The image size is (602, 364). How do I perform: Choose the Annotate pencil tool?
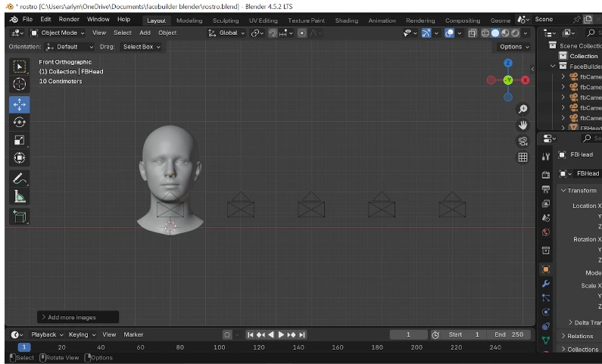(20, 179)
